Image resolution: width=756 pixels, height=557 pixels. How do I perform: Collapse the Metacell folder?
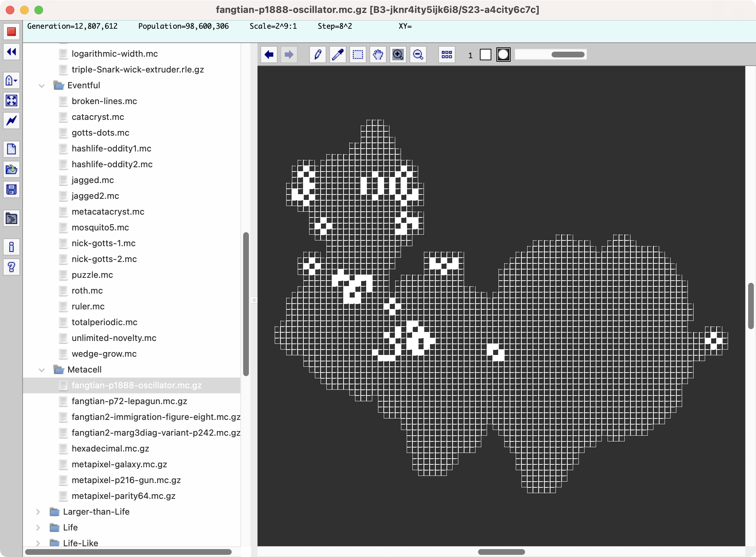pyautogui.click(x=42, y=370)
